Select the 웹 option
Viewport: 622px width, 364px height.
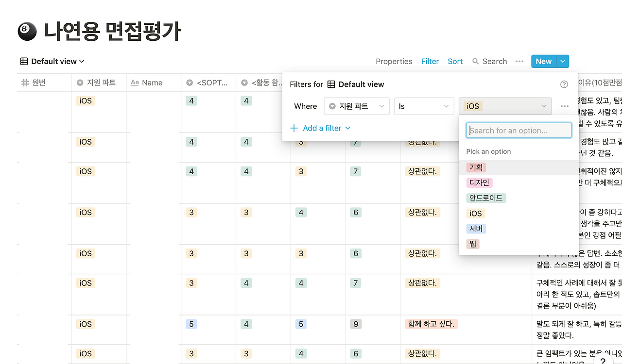point(519,244)
